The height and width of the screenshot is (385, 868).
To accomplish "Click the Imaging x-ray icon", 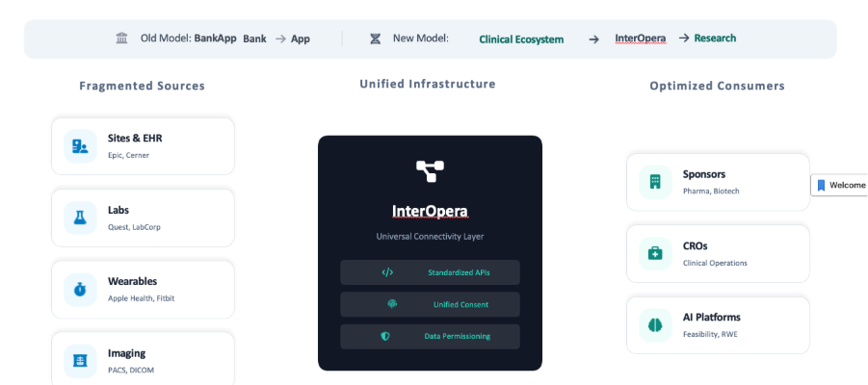I will pyautogui.click(x=80, y=361).
